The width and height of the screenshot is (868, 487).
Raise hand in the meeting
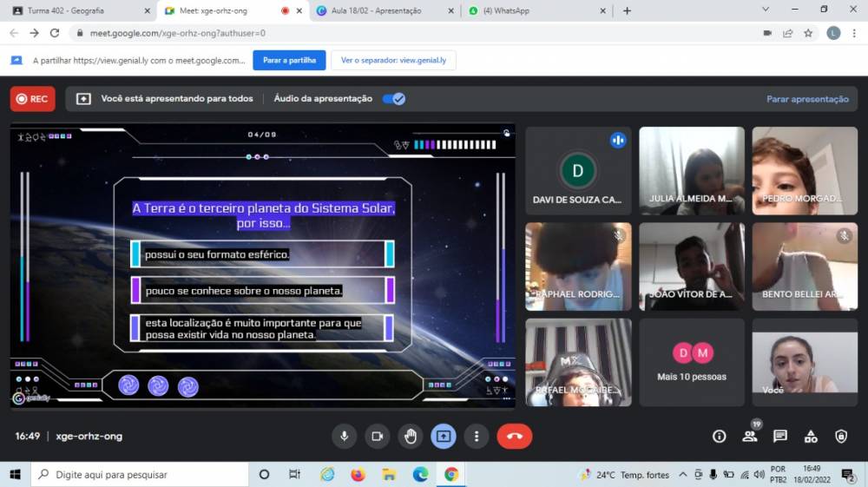[411, 436]
